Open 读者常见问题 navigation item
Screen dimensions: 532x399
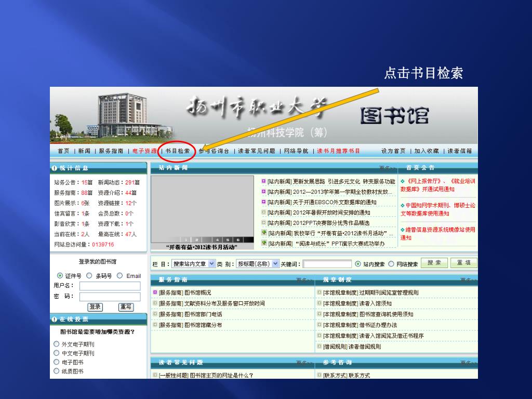[x=257, y=151]
